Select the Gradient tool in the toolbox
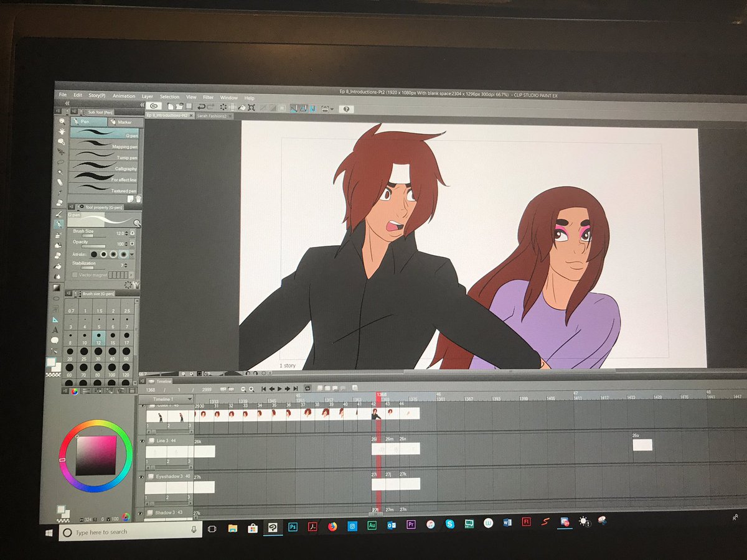This screenshot has height=560, width=747. coord(57,287)
